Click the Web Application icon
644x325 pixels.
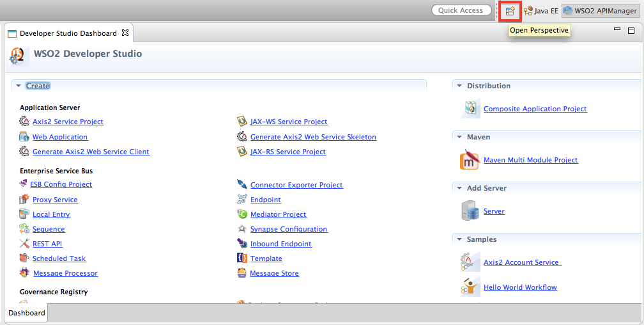[x=24, y=136]
